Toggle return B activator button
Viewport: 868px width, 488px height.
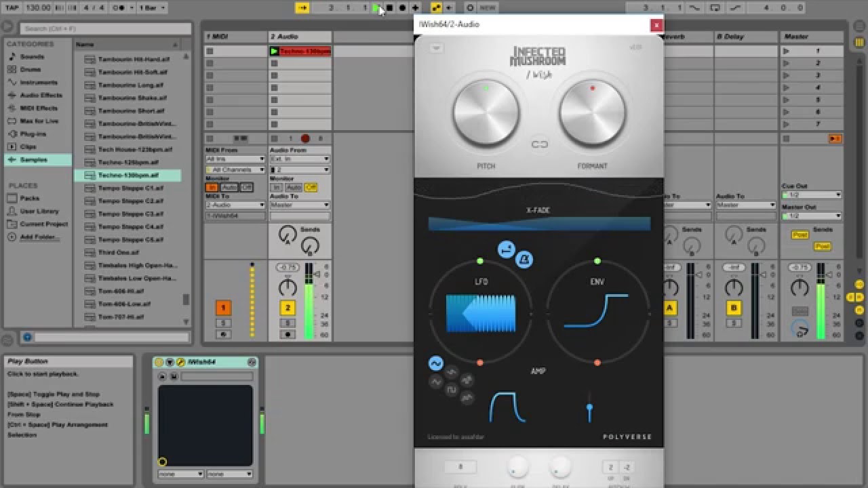[734, 308]
